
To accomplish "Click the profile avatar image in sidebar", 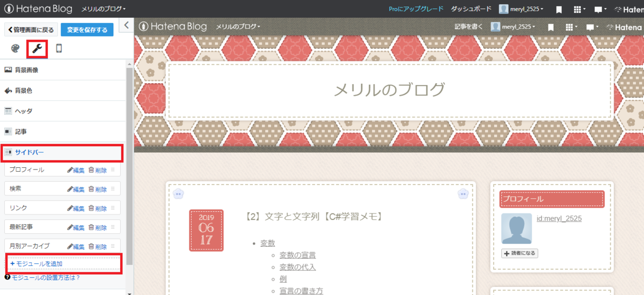I will (516, 228).
